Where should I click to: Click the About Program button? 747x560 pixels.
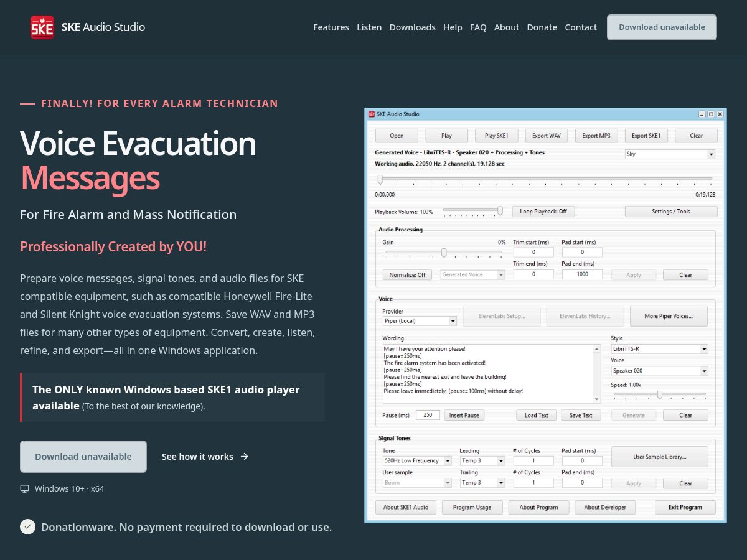pos(538,507)
